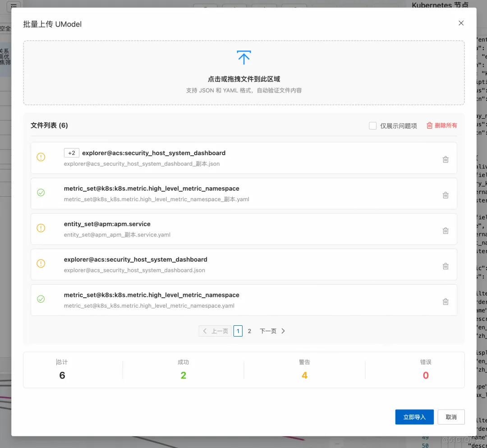Click the 删除所有 delete-all link
This screenshot has width=487, height=448.
tap(446, 125)
